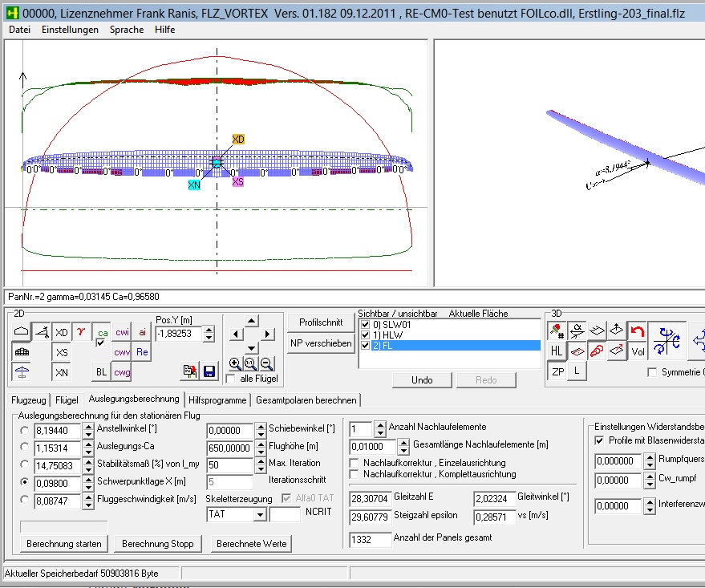
Task: Open the Einstellungen menu
Action: click(70, 30)
